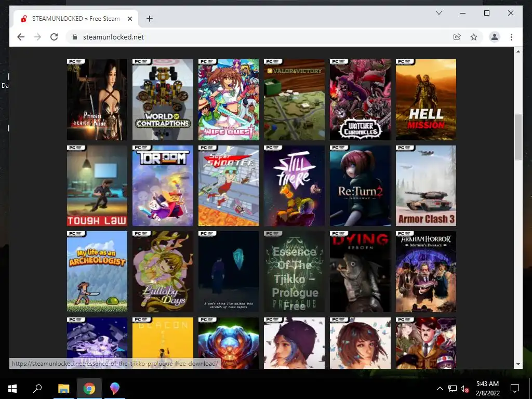Click the page scrollbar up arrow
The height and width of the screenshot is (399, 532).
coord(518,51)
